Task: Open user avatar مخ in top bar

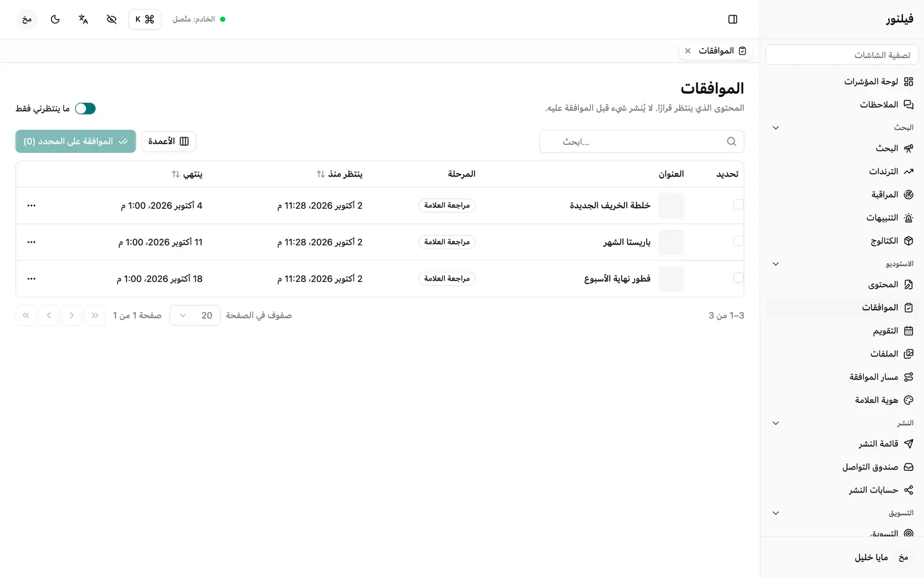Action: click(27, 19)
